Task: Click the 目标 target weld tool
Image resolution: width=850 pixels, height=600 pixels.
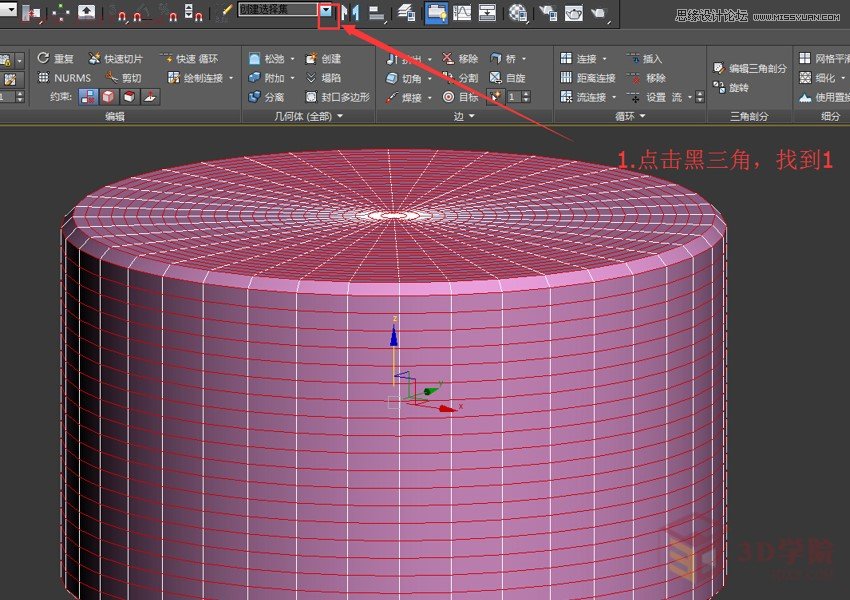Action: [460, 97]
